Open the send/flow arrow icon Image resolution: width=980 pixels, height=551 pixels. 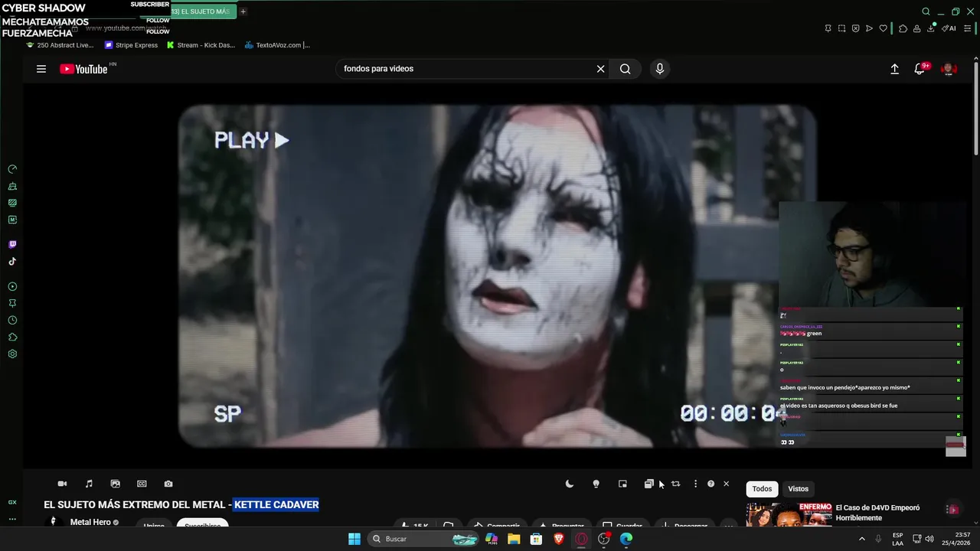869,28
